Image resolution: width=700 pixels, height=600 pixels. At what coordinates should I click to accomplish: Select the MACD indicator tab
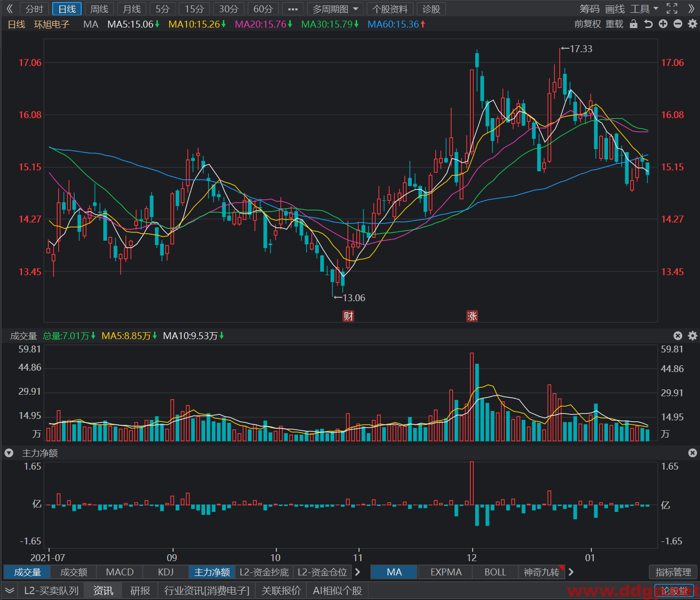click(x=120, y=572)
